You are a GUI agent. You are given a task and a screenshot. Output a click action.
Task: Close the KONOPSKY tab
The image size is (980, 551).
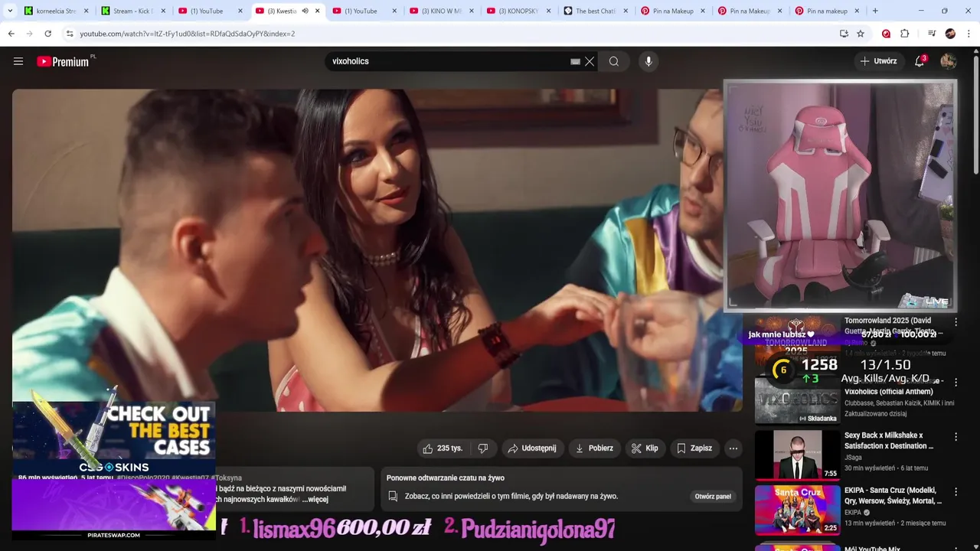(548, 11)
